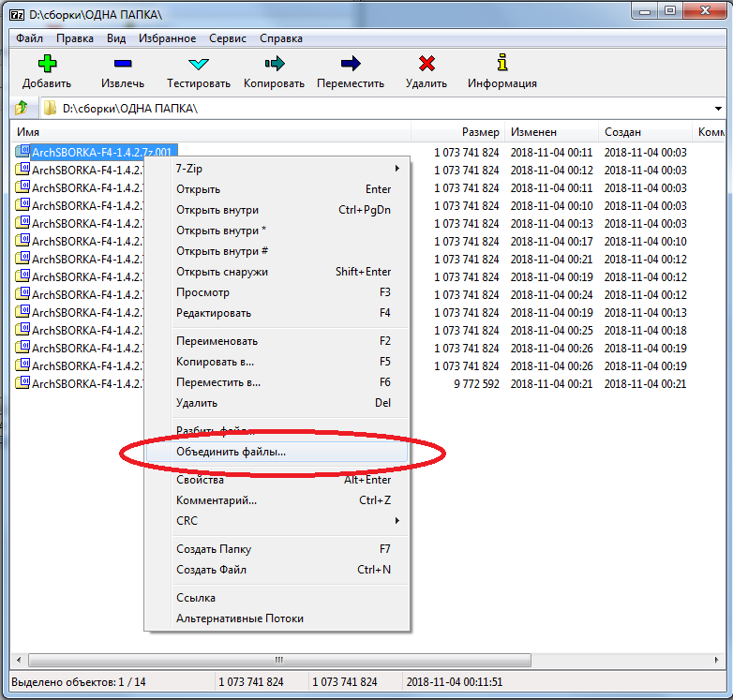Screen dimensions: 733x700
Task: Click the red X Удалить icon
Action: pos(426,65)
